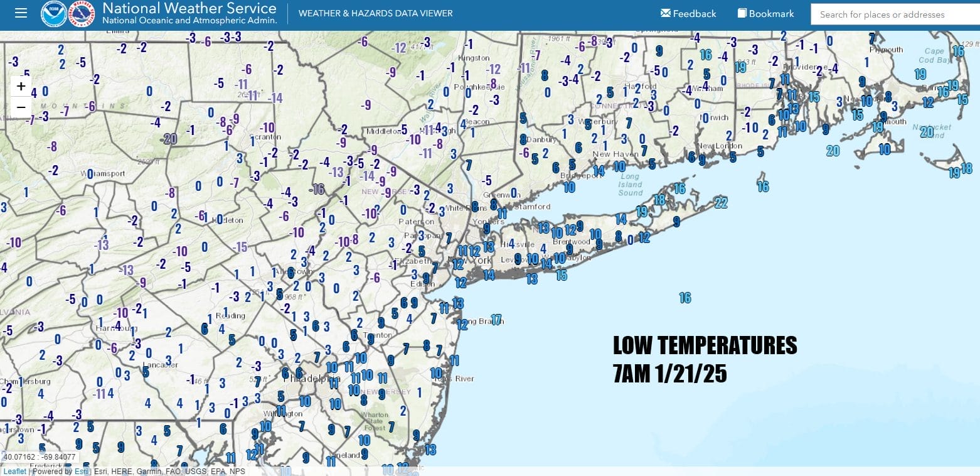
Task: Open the hamburger menu
Action: [21, 13]
